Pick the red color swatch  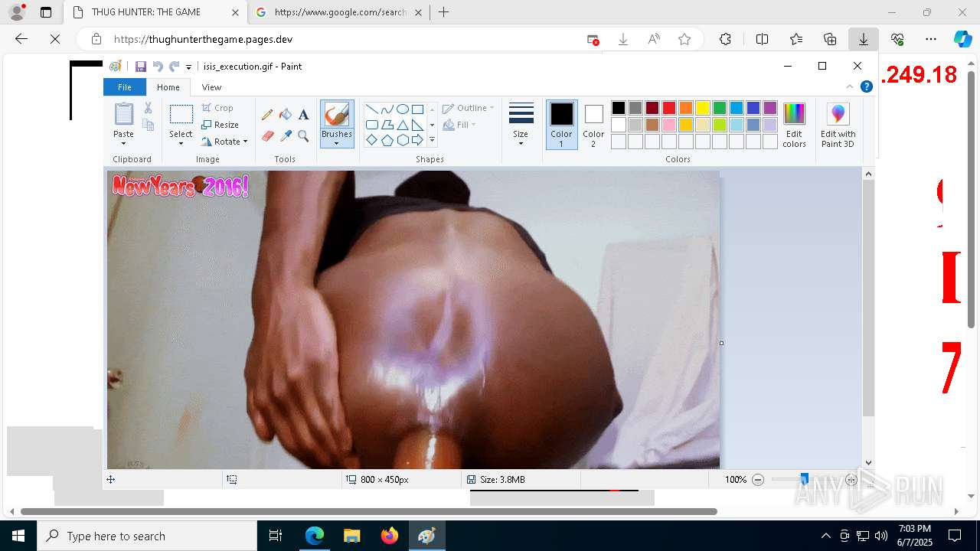pyautogui.click(x=669, y=108)
